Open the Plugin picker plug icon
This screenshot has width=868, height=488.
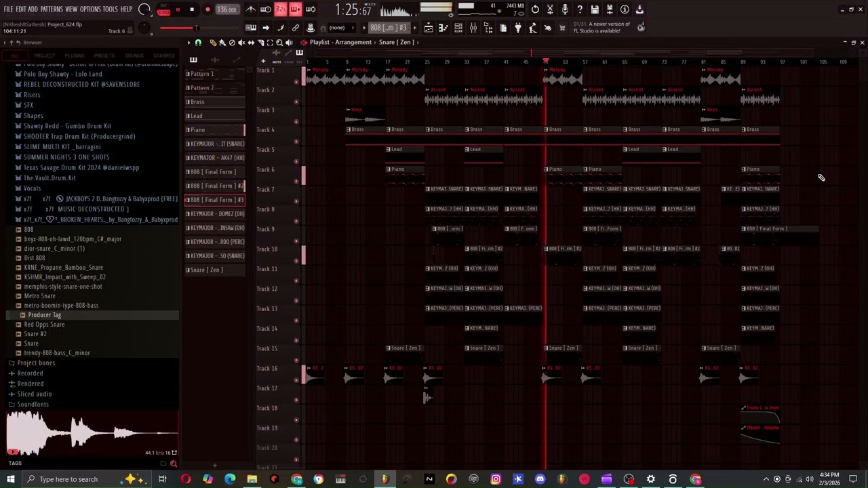[517, 28]
